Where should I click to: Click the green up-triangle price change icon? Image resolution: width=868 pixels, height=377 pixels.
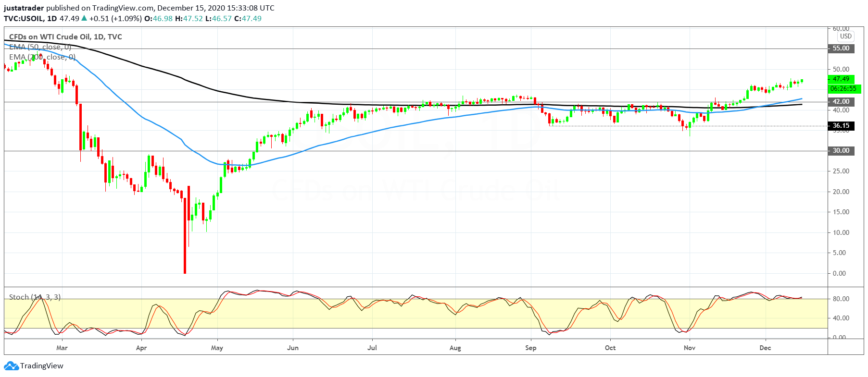pos(84,18)
